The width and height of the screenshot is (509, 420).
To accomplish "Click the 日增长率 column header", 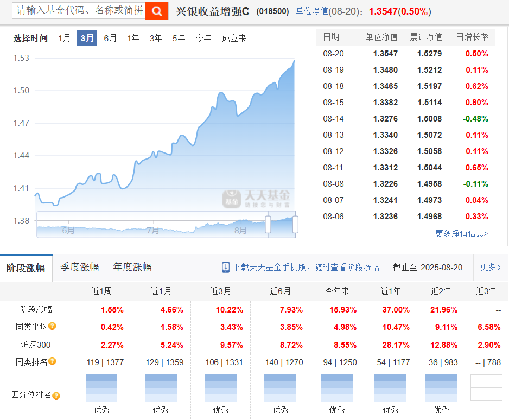I will [472, 37].
